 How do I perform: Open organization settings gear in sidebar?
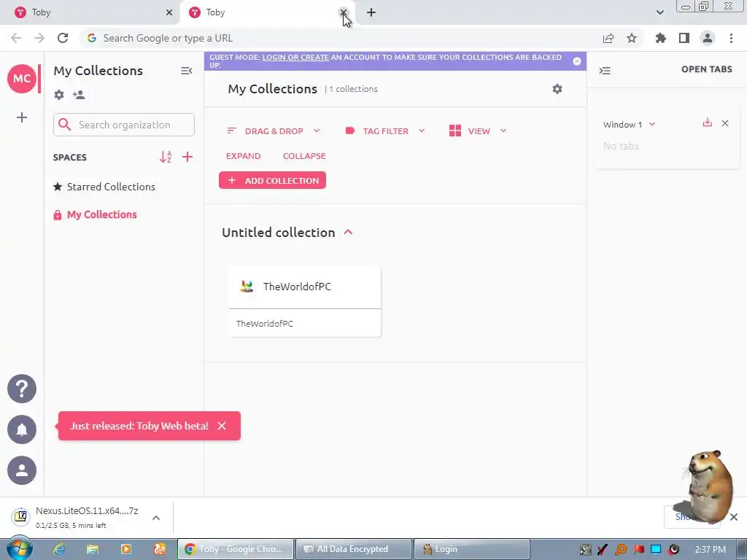click(59, 95)
